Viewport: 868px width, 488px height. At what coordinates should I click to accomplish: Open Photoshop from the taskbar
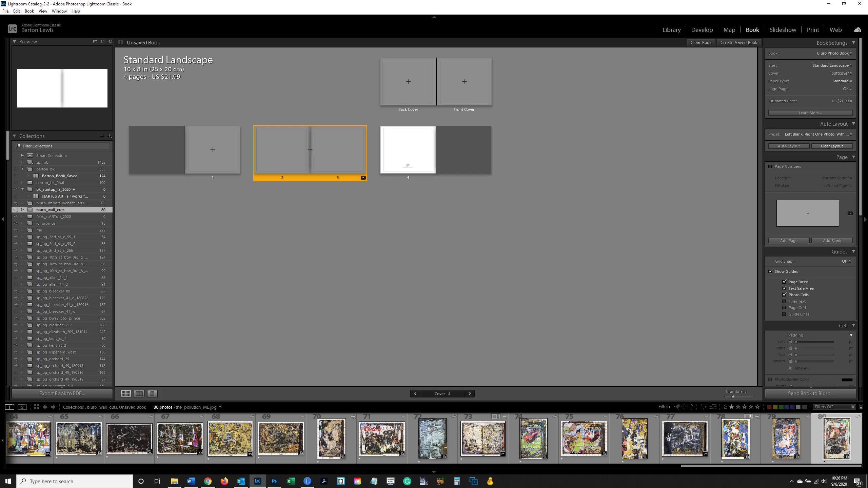(274, 481)
